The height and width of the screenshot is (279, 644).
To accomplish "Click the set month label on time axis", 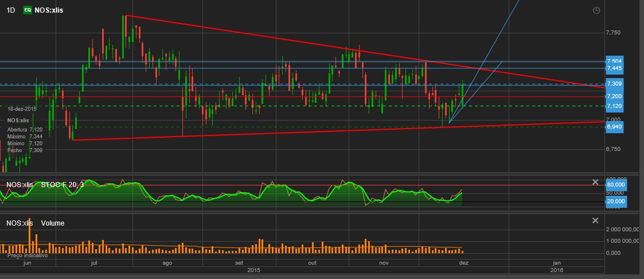I will (x=239, y=263).
